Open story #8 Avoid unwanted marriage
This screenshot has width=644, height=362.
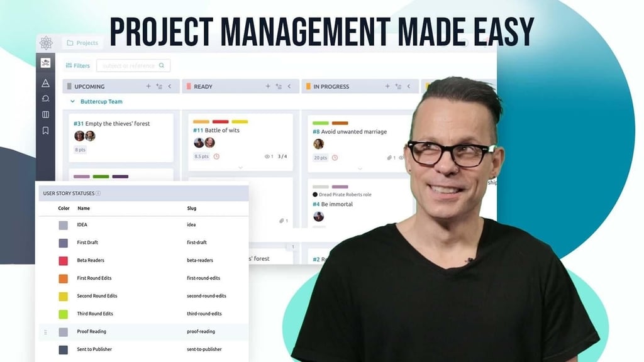tap(350, 132)
